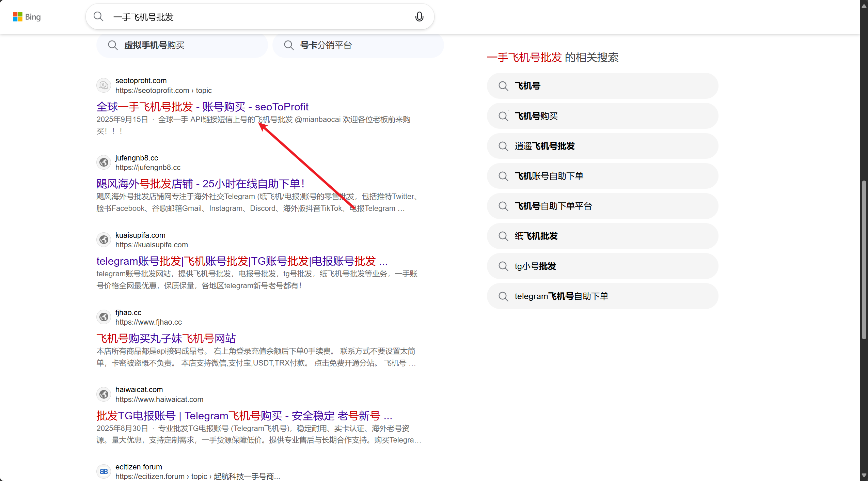Click the seotoprofit.com site favicon

[x=104, y=85]
